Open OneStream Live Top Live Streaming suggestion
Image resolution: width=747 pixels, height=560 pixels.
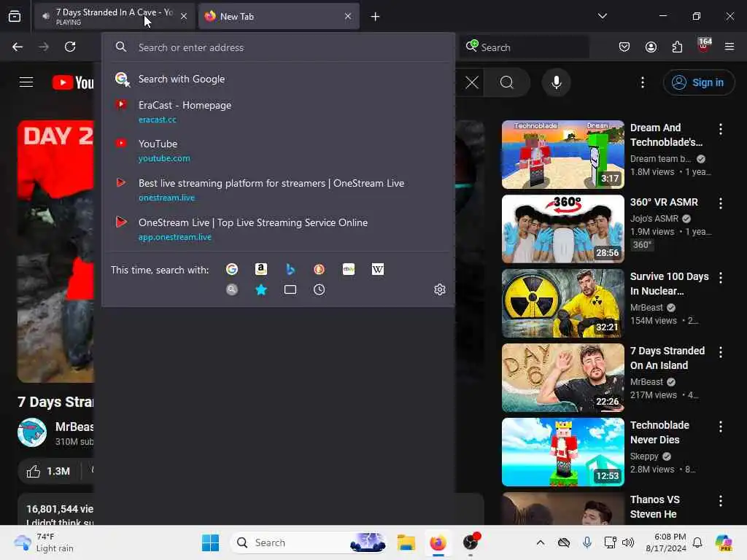pos(278,229)
